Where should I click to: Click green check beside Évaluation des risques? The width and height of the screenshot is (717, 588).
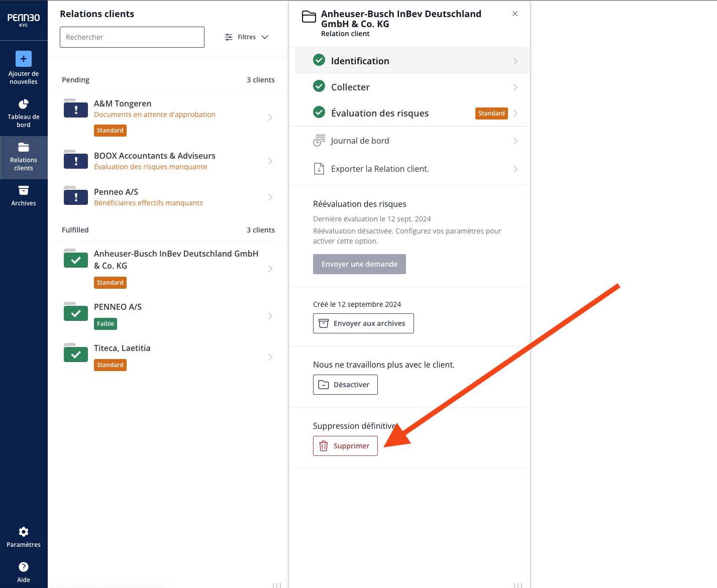click(319, 112)
